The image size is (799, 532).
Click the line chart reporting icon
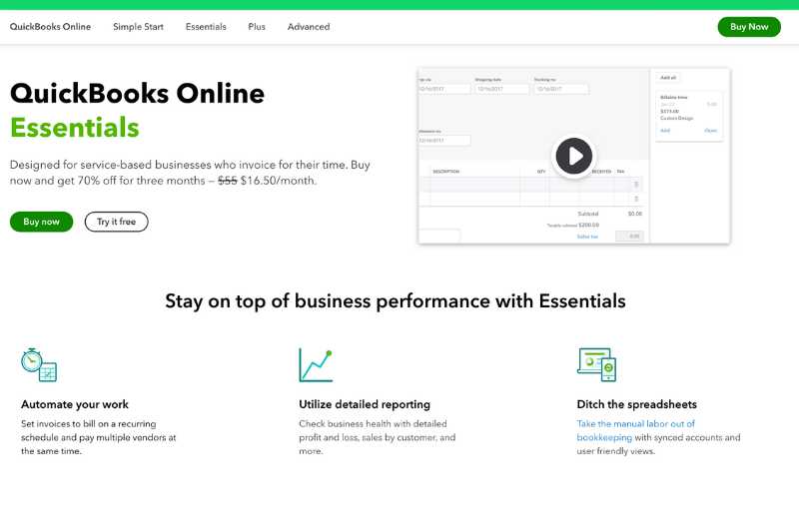tap(316, 365)
